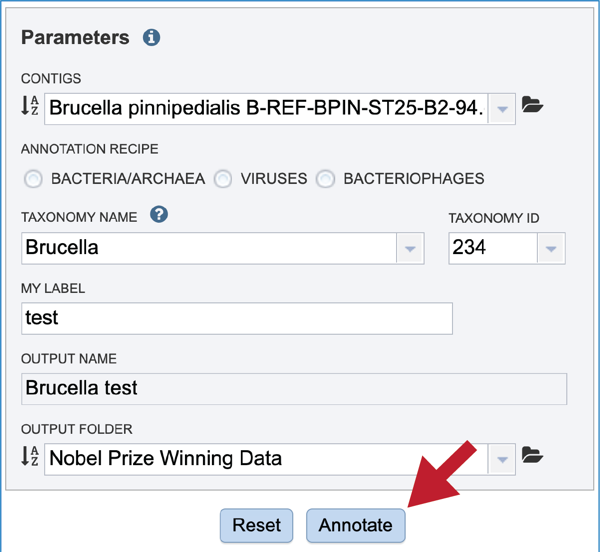Open the folder browser for Output Folder
Screen dimensions: 600x552
532,455
